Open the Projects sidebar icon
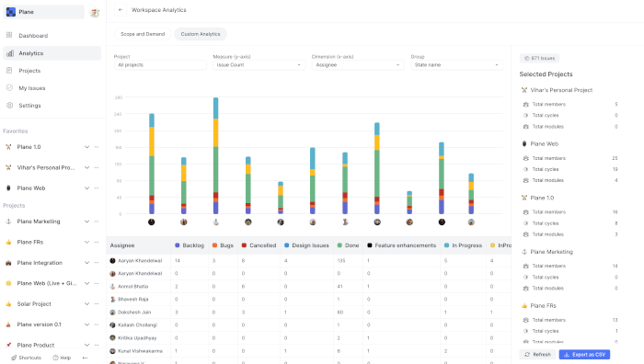The height and width of the screenshot is (364, 644). click(x=9, y=71)
